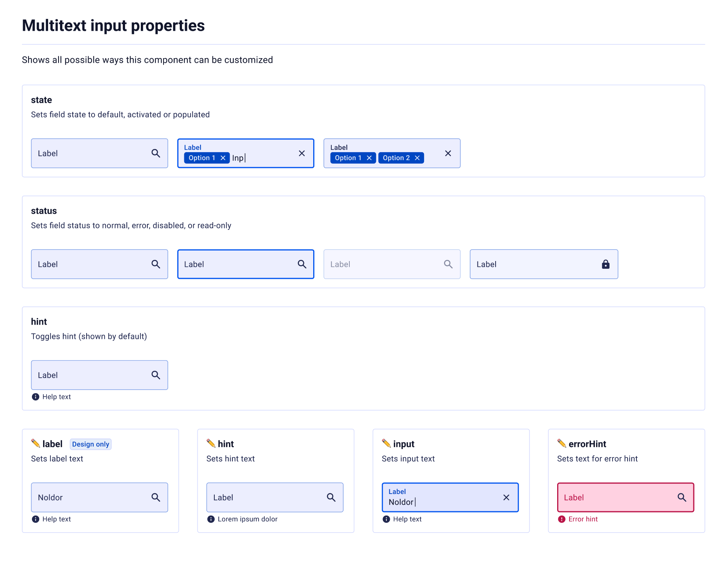Viewport: 728px width, 566px height.
Task: Click the red error hint icon
Action: (562, 519)
